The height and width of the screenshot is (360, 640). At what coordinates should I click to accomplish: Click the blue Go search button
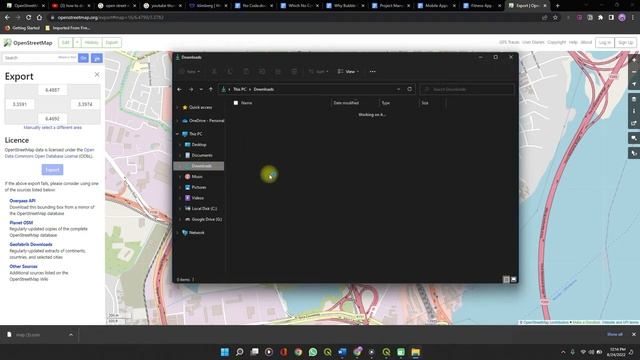83,58
